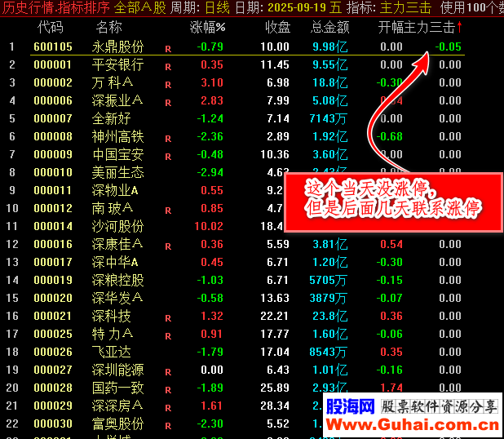Click the R marker next to 平安银行
This screenshot has height=439, width=504.
pyautogui.click(x=168, y=65)
